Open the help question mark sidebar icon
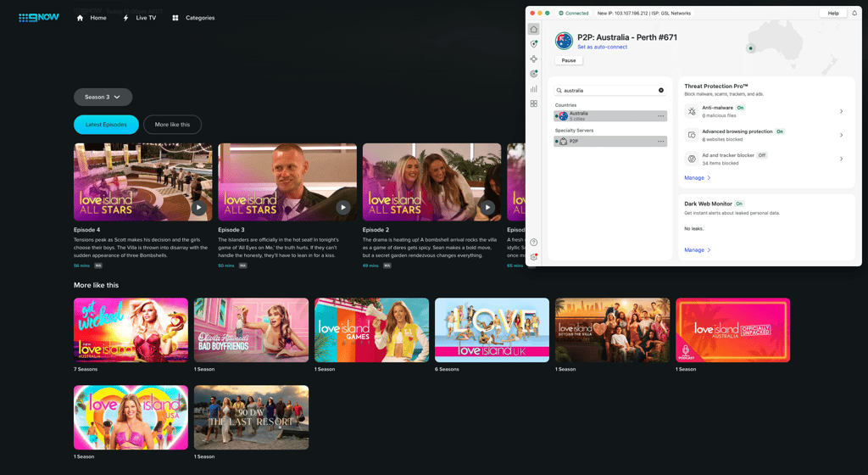This screenshot has height=475, width=868. [534, 243]
